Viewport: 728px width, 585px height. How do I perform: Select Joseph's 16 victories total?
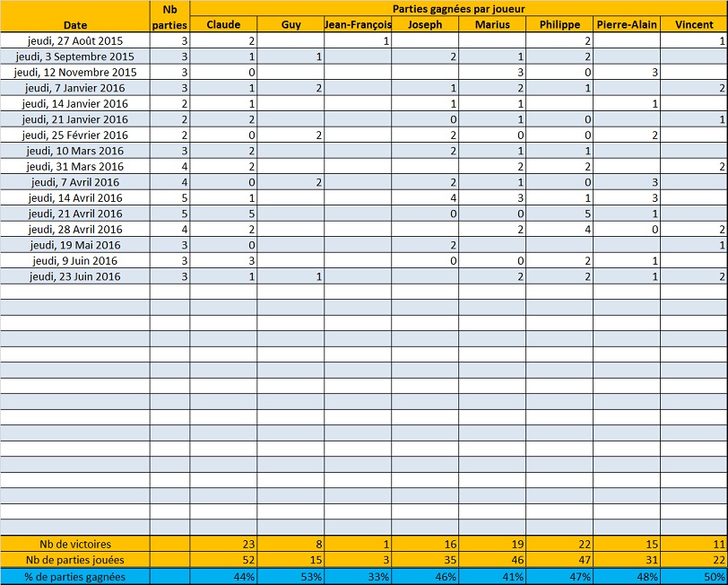point(425,544)
